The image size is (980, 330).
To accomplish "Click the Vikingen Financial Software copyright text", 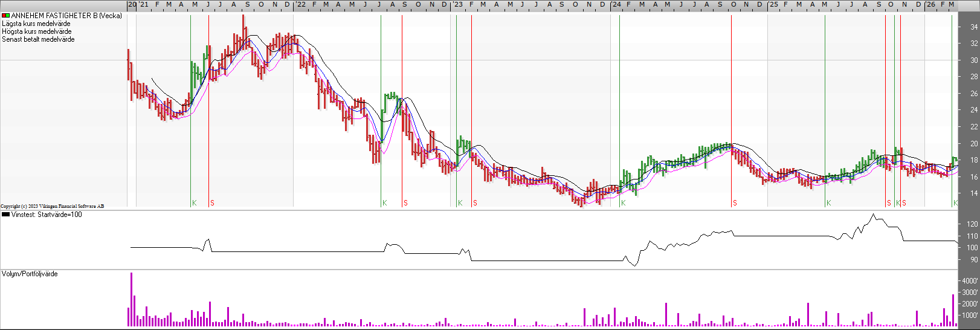I will click(53, 207).
